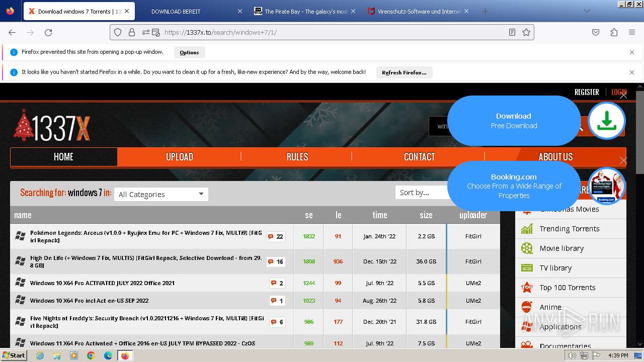The image size is (644, 362).
Task: Open comments icon for Pokémon Legends Arceus
Action: (276, 236)
